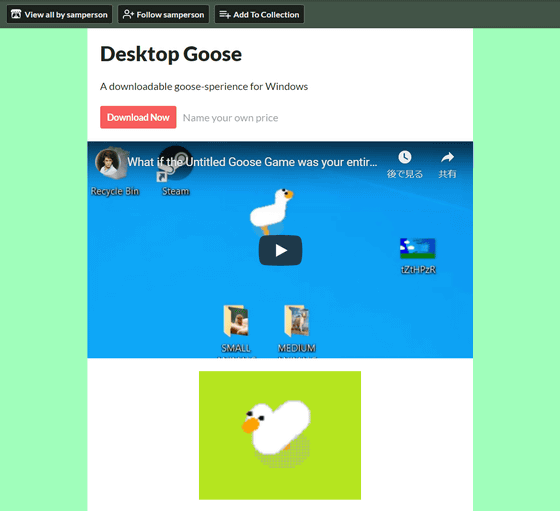Click the white goose in the video
Viewport: 560px width, 511px height.
coord(271,211)
